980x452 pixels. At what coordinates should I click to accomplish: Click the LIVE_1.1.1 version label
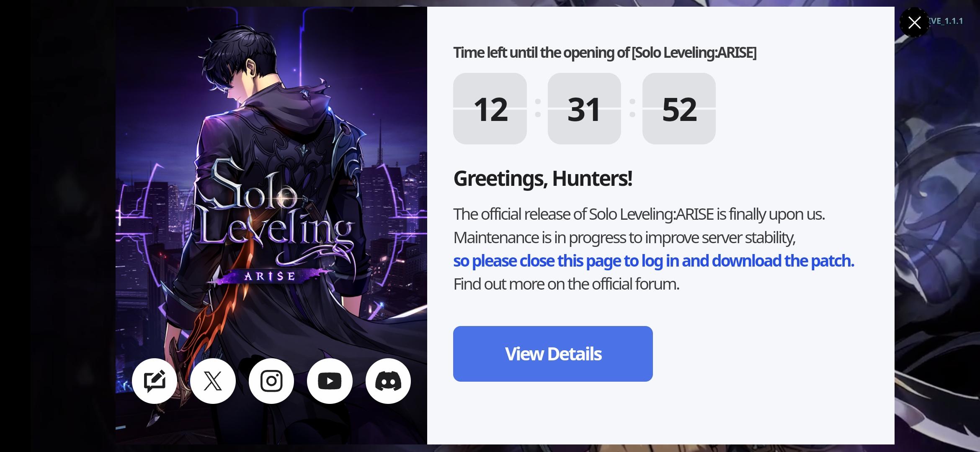pos(946,21)
